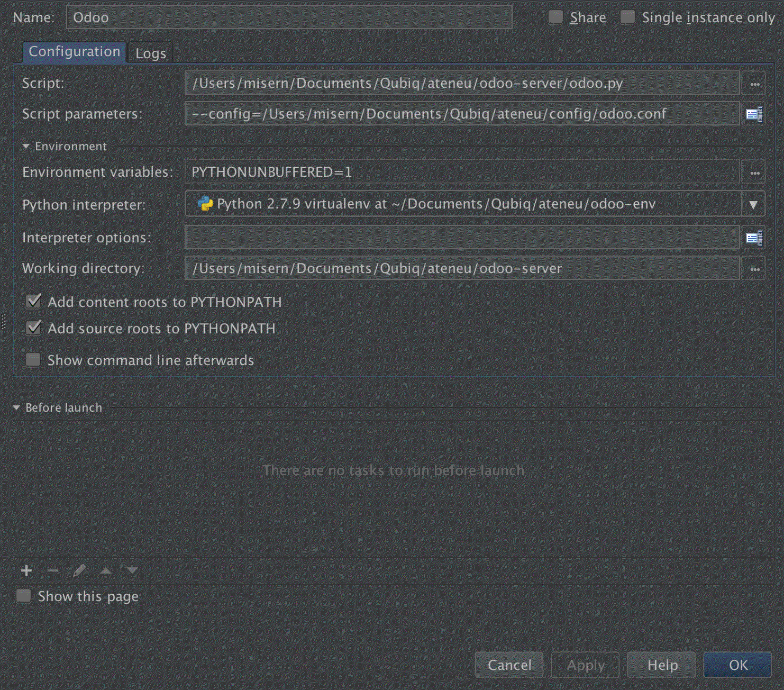Click into the Name field containing Odoo
The height and width of the screenshot is (690, 784).
pos(289,17)
